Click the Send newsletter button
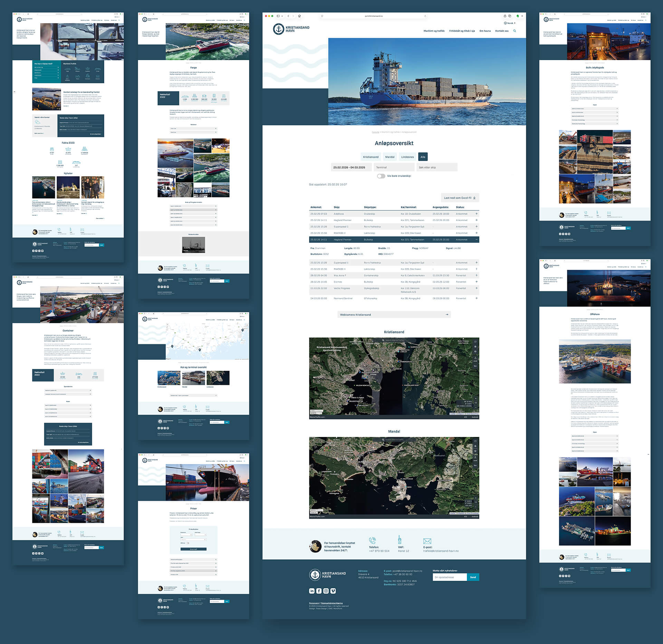Screen dimensions: 663x644 [x=473, y=577]
